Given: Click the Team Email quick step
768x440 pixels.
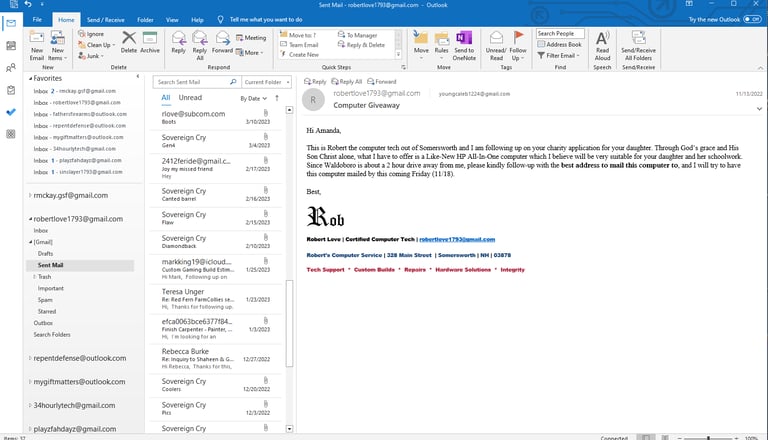Looking at the screenshot, I should click(299, 45).
